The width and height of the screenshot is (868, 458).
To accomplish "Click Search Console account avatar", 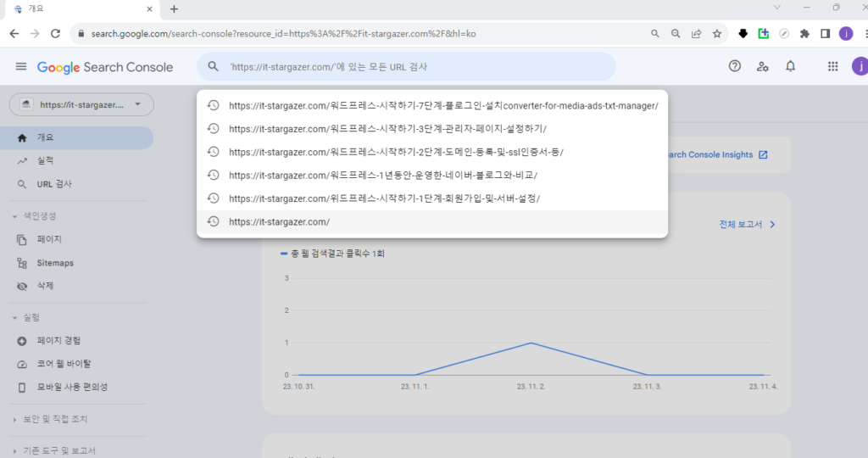I will pos(860,66).
